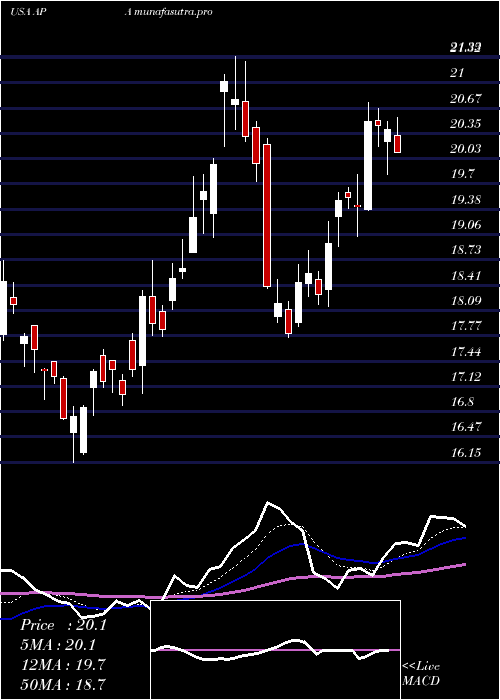Click the 18.09 price axis label
The height and width of the screenshot is (700, 500).
click(466, 300)
